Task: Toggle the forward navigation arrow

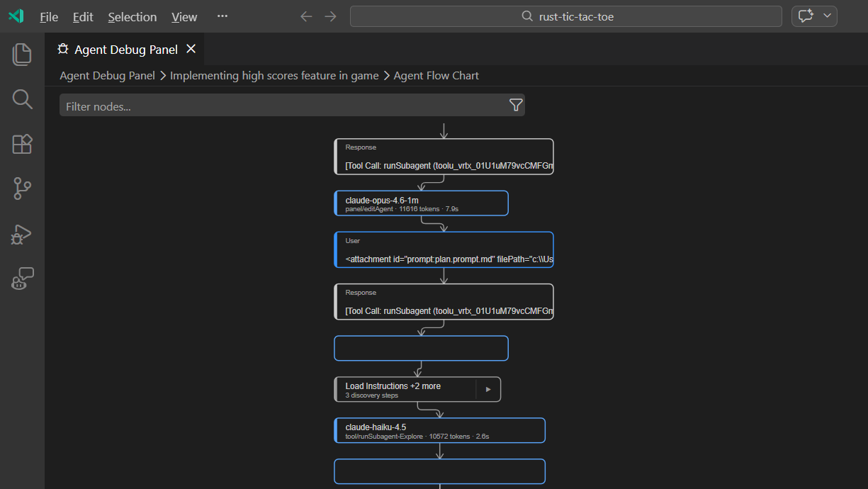Action: pyautogui.click(x=330, y=16)
